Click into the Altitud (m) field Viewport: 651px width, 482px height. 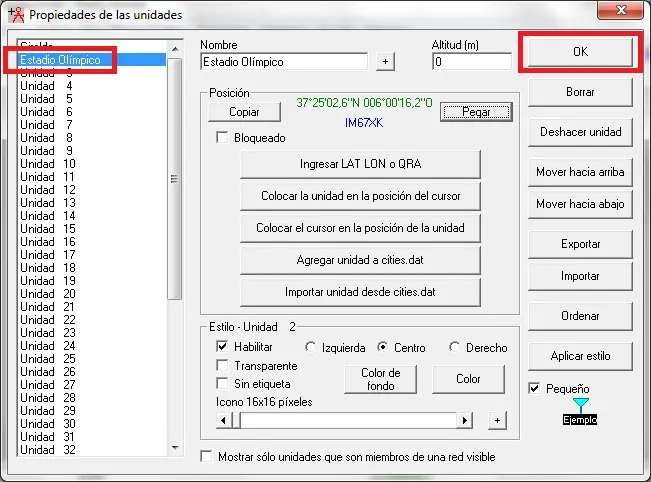[x=472, y=62]
